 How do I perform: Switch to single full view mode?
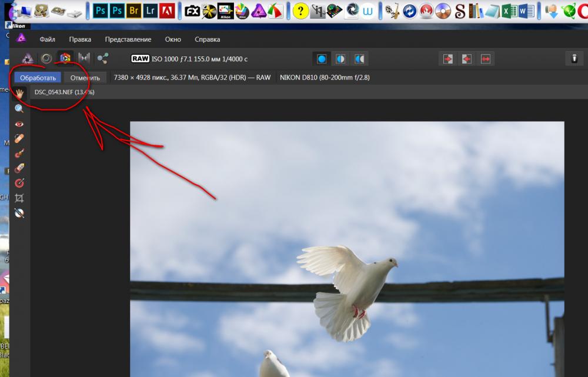pyautogui.click(x=322, y=59)
